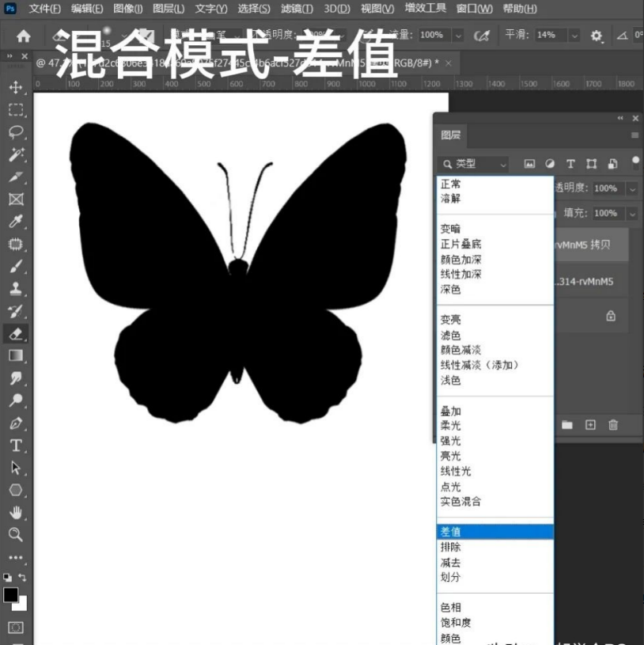The height and width of the screenshot is (645, 644).
Task: Filter layers by type layer icon
Action: coord(570,164)
